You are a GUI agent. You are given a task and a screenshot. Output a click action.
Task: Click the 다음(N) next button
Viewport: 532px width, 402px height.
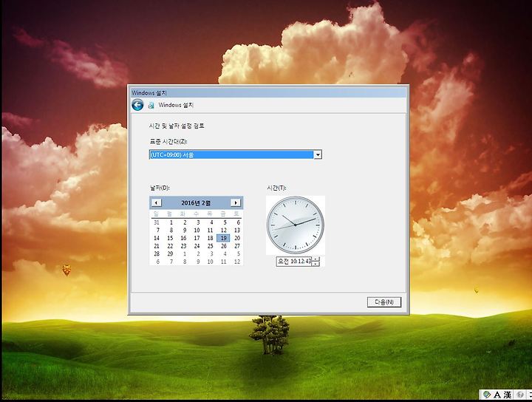[x=384, y=302]
